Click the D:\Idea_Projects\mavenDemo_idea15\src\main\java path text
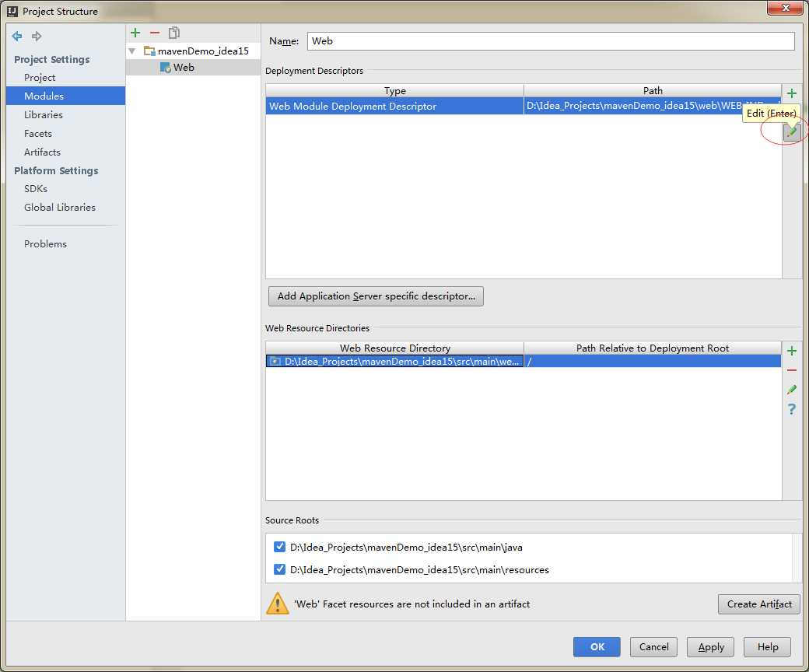Image resolution: width=809 pixels, height=672 pixels. click(406, 548)
